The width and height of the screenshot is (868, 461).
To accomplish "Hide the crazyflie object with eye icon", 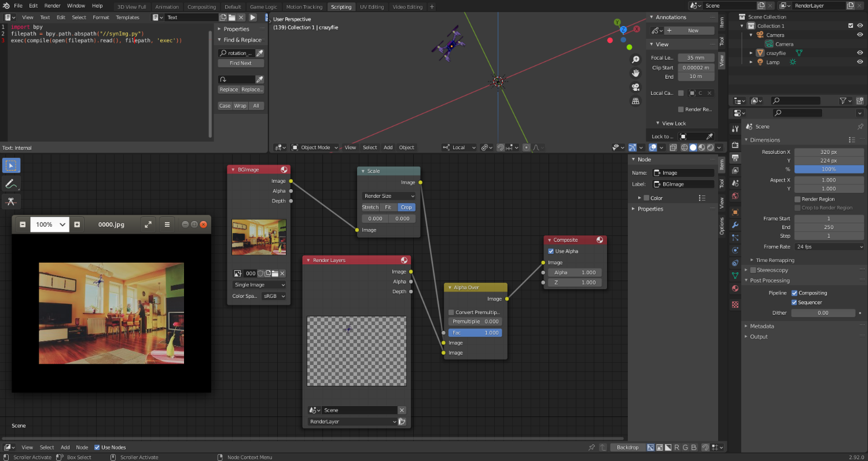I will point(860,53).
